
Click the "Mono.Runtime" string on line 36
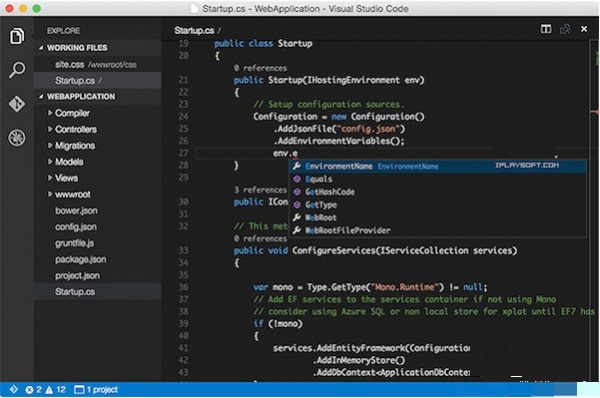tap(405, 287)
